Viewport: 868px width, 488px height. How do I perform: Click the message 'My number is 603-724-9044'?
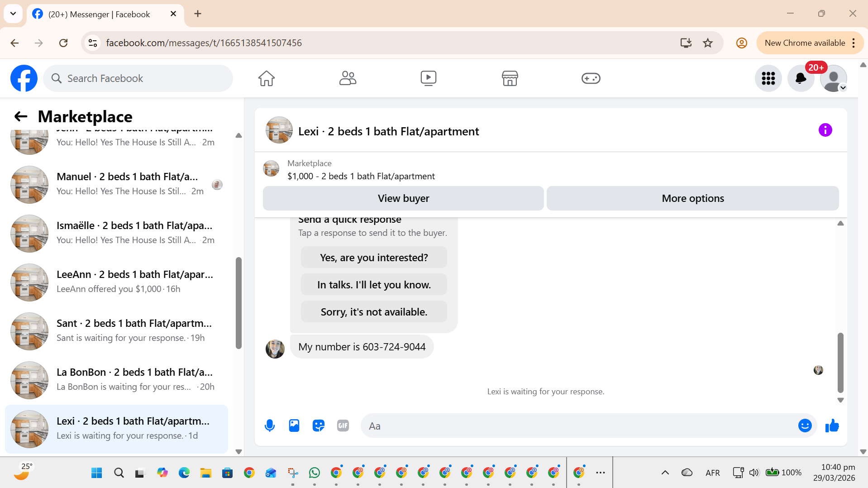[362, 347]
